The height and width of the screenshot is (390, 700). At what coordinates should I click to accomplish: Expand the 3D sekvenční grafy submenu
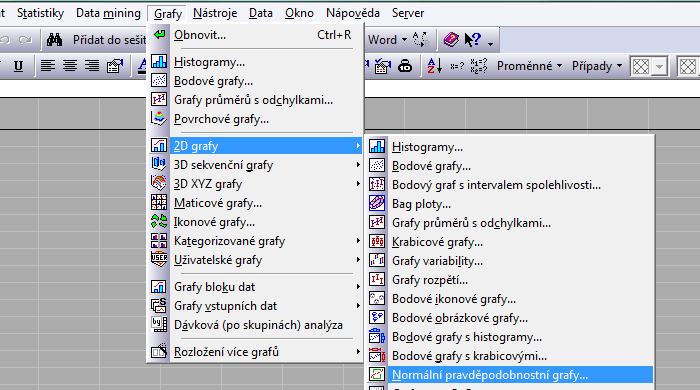[358, 165]
